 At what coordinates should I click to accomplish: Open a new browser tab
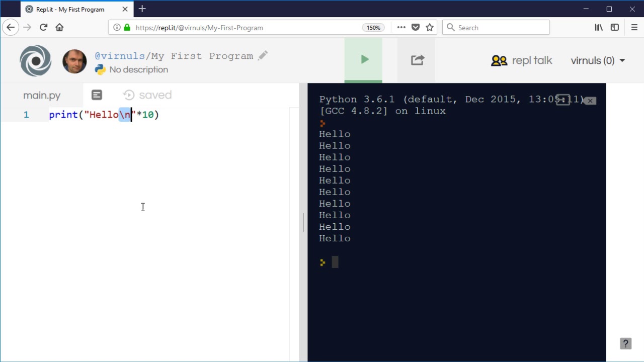tap(142, 9)
